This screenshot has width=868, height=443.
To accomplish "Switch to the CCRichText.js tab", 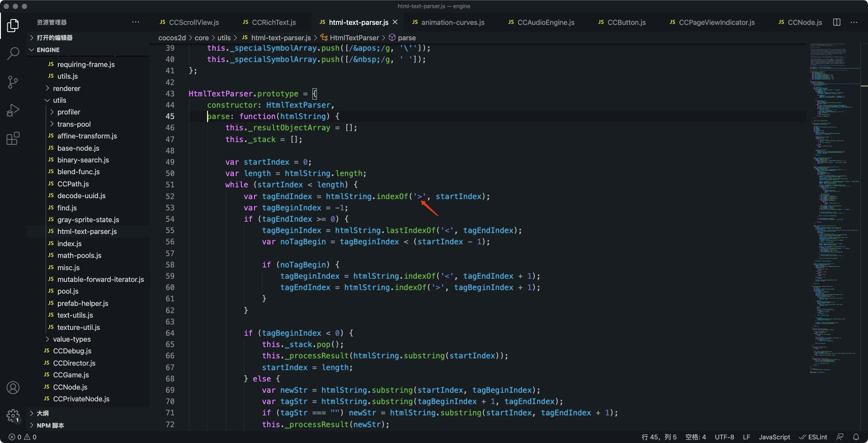I will point(269,22).
